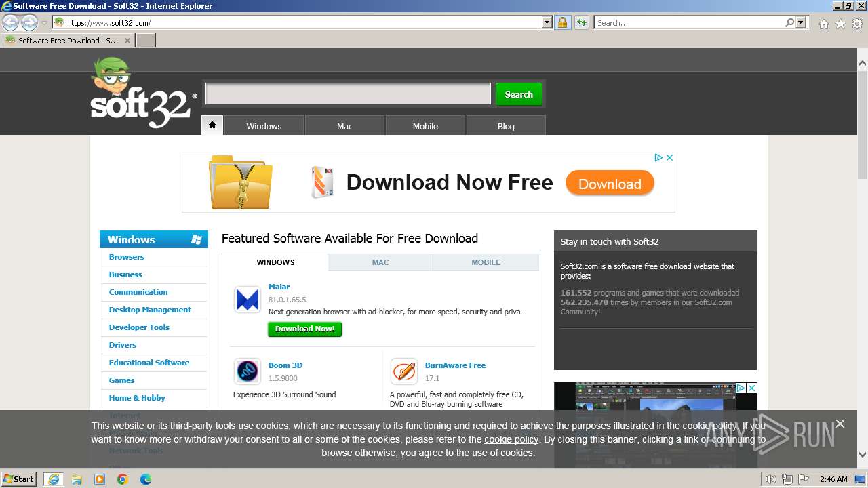Click the AdChoices icon on banner ad
The height and width of the screenshot is (488, 868).
pos(658,157)
